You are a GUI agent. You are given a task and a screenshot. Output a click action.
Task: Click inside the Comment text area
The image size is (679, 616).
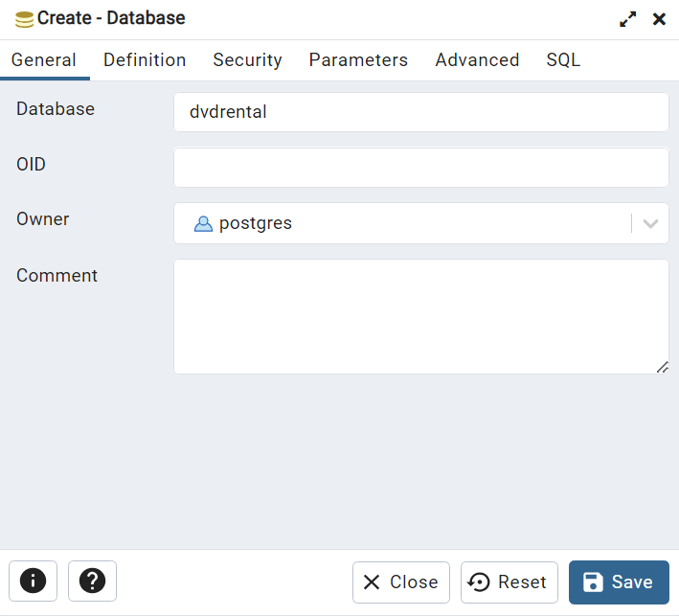tap(420, 316)
